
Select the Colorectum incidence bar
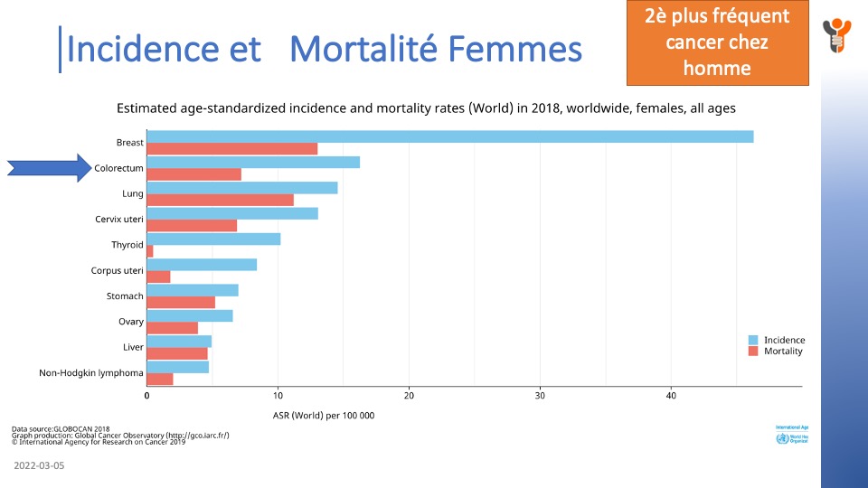[253, 162]
